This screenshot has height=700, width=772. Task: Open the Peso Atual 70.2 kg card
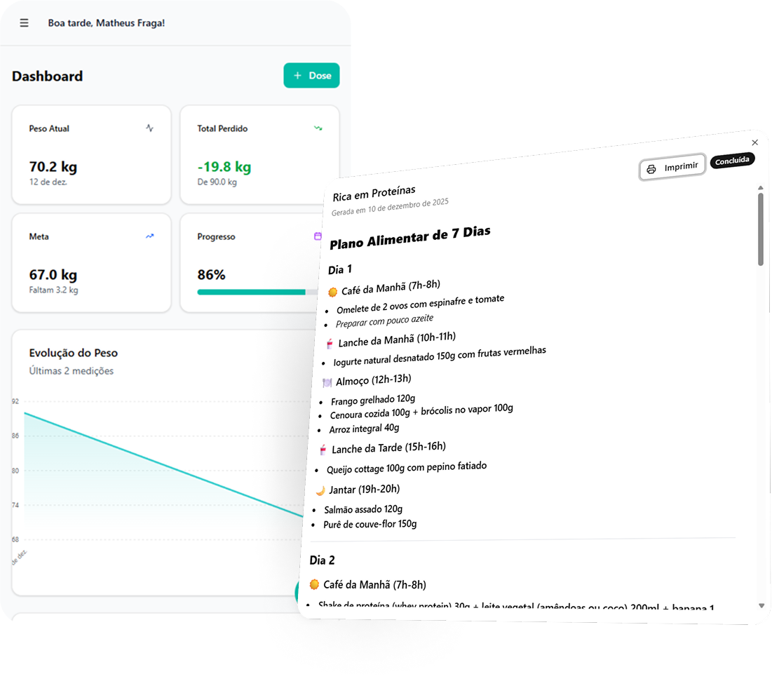click(x=92, y=155)
